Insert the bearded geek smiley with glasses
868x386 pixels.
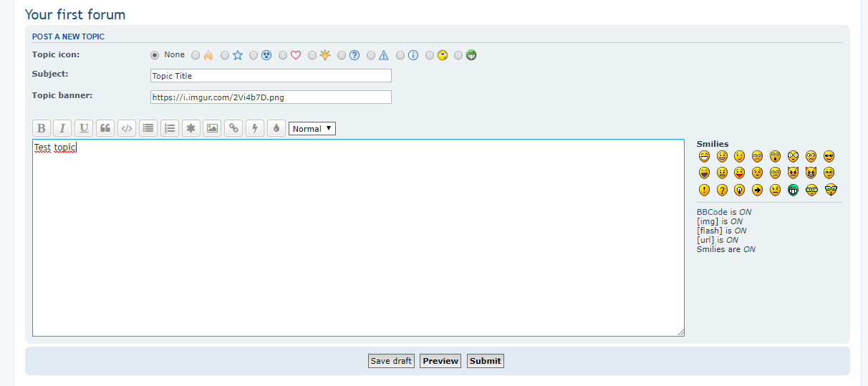pyautogui.click(x=831, y=190)
